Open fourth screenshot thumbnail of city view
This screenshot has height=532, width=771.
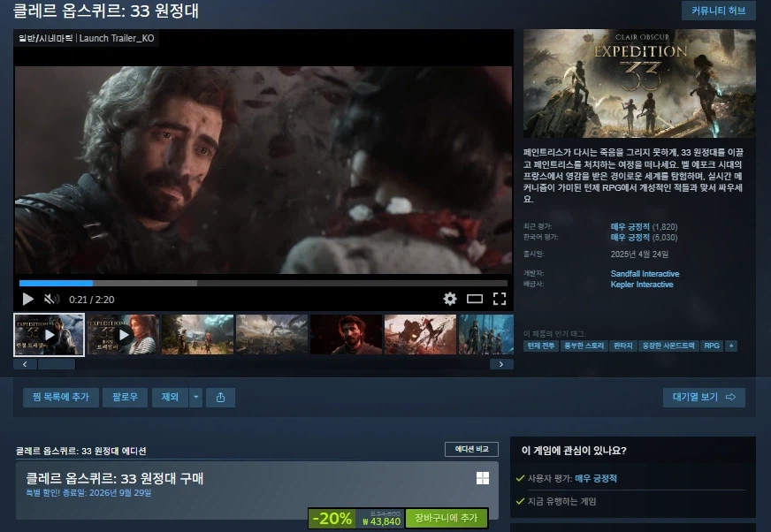(271, 335)
